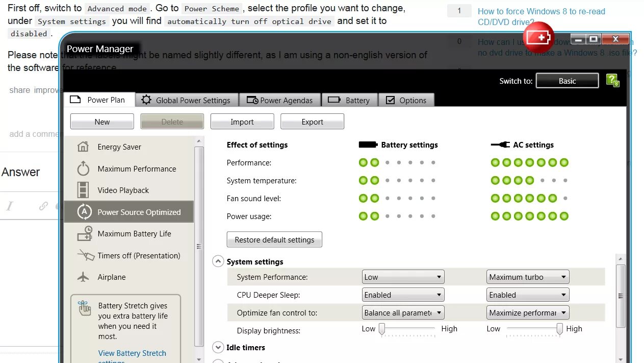The image size is (644, 363).
Task: Open the Global Power Settings tab
Action: (187, 100)
